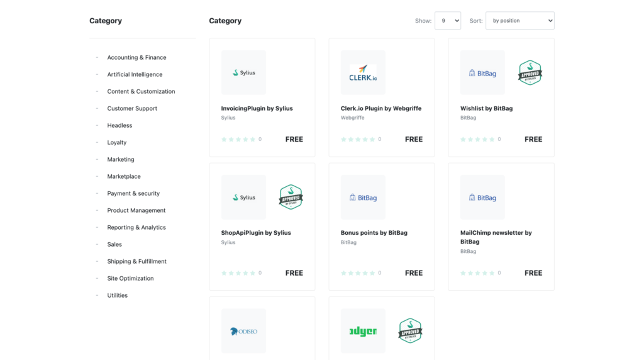The height and width of the screenshot is (360, 644).
Task: Select Content & Customization category
Action: [141, 91]
